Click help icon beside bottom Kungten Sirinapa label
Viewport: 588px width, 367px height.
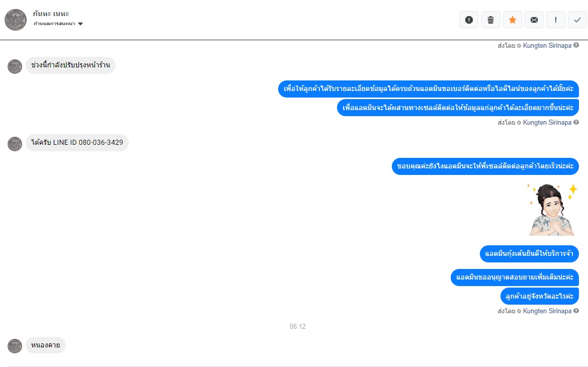(576, 311)
